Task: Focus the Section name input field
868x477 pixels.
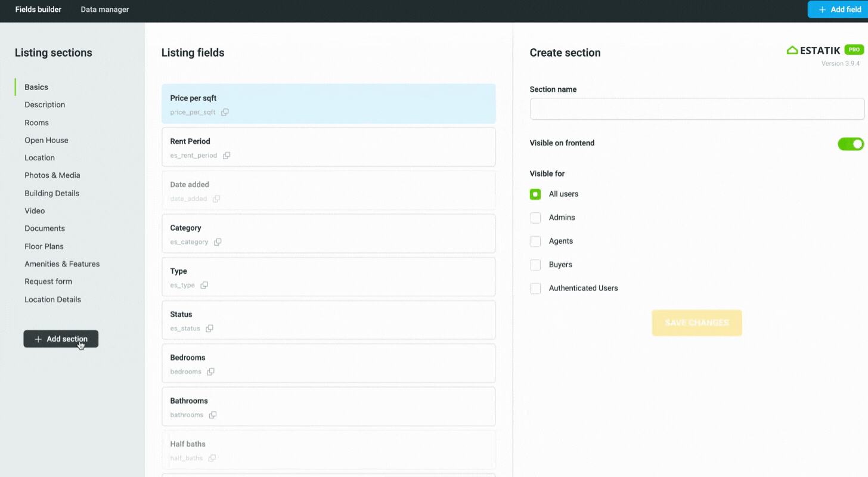Action: (x=696, y=109)
